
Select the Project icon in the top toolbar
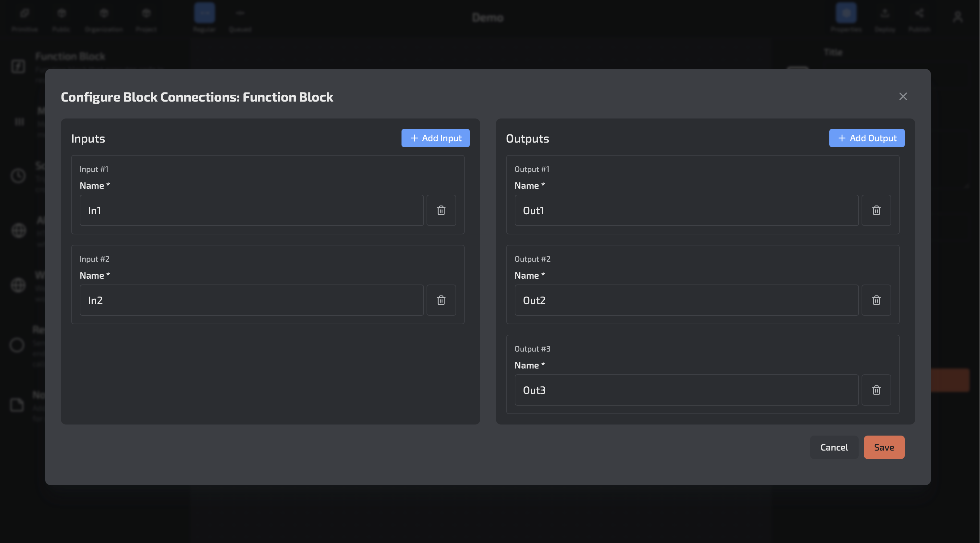coord(146,13)
